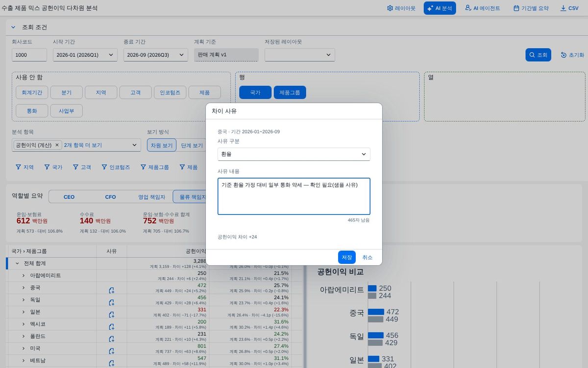Expand the 중국 table row

click(23, 288)
